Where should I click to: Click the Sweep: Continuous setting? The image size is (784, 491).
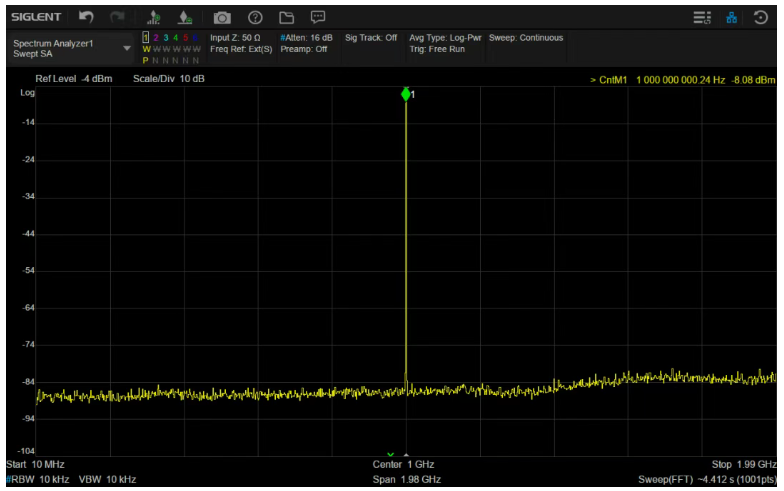(x=526, y=38)
